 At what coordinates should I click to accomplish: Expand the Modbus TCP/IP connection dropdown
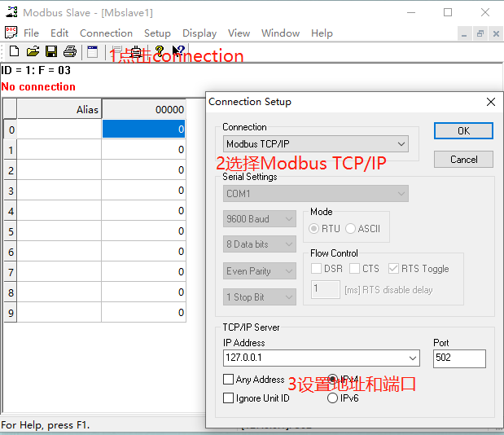click(316, 144)
